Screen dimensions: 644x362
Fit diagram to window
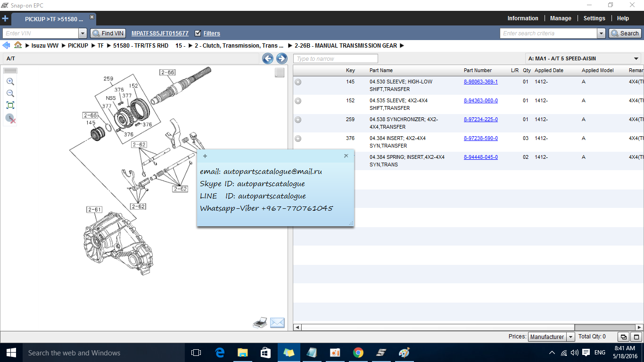[x=10, y=105]
